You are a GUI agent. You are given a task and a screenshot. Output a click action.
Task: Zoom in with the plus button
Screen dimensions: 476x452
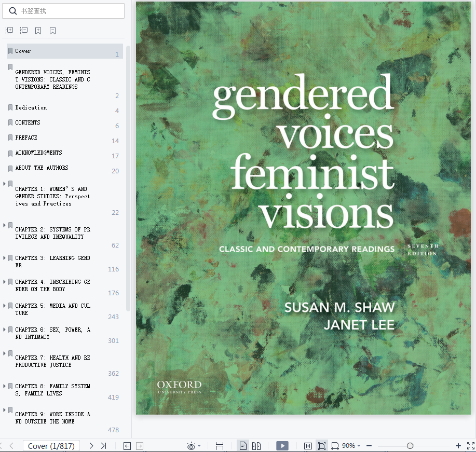[458, 446]
